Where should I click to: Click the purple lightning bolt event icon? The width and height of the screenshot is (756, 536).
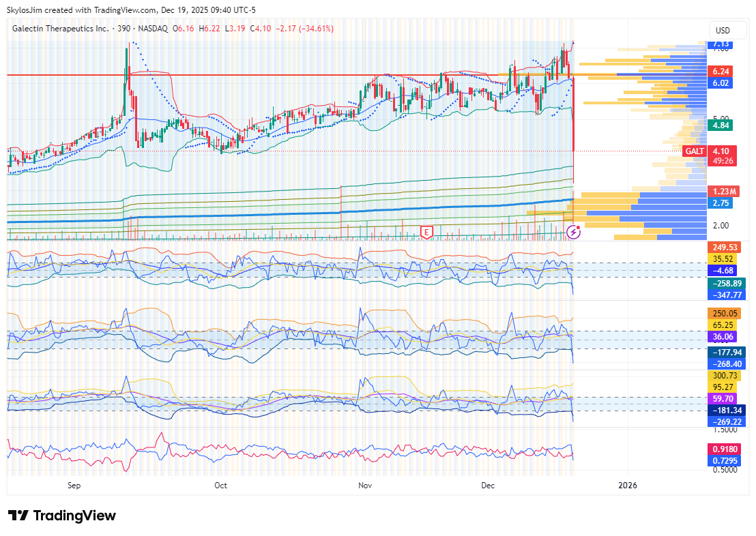click(575, 233)
